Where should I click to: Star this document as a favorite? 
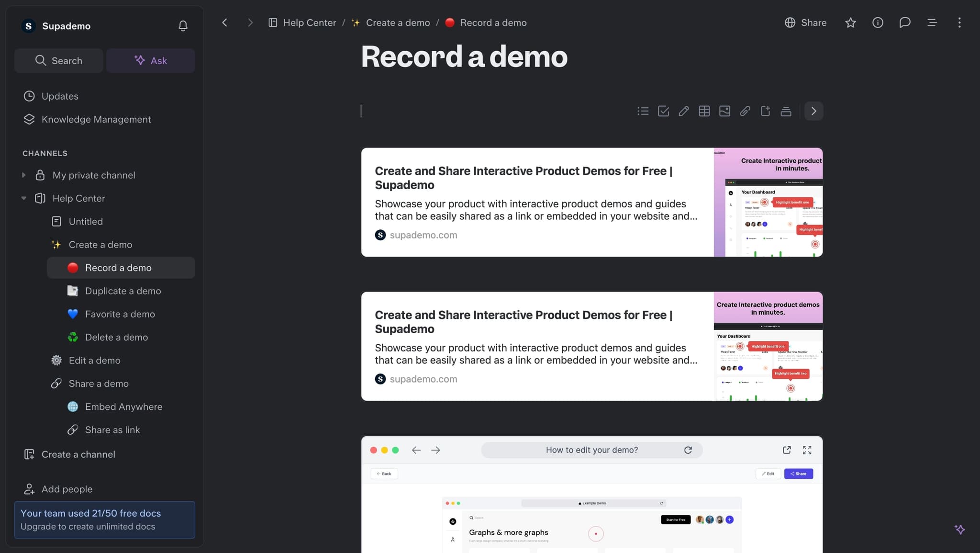(850, 23)
